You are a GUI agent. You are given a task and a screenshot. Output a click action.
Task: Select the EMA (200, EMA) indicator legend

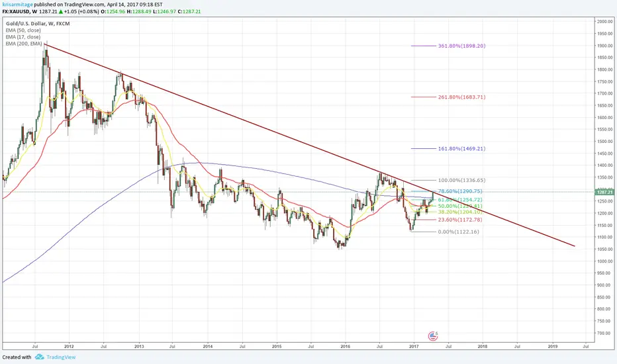24,44
